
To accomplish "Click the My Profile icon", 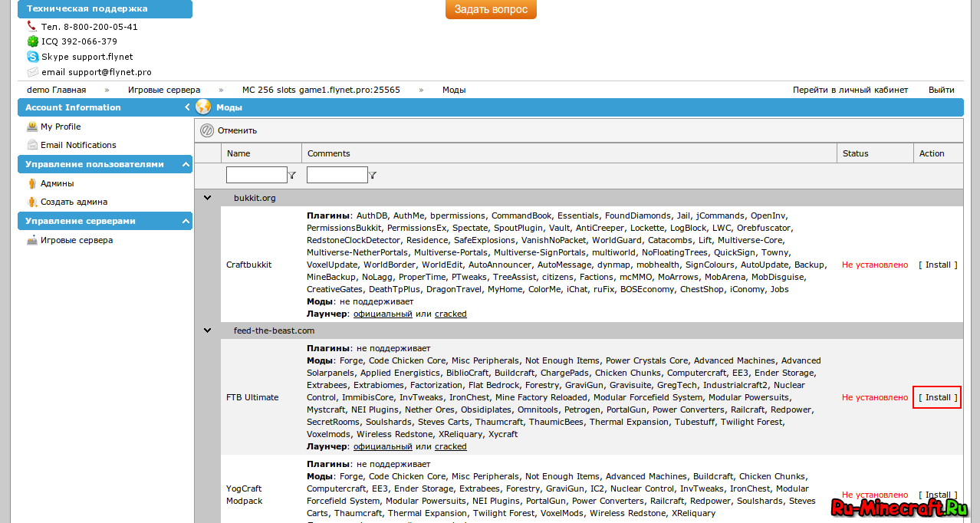I will click(32, 127).
